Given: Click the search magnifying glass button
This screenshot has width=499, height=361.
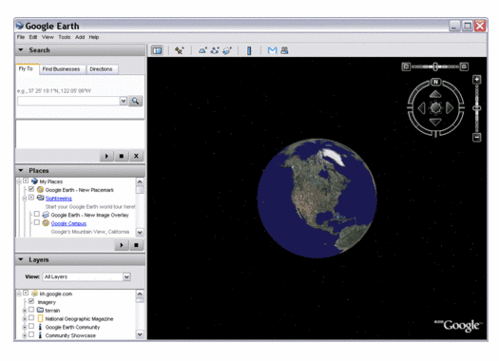Looking at the screenshot, I should click(135, 101).
